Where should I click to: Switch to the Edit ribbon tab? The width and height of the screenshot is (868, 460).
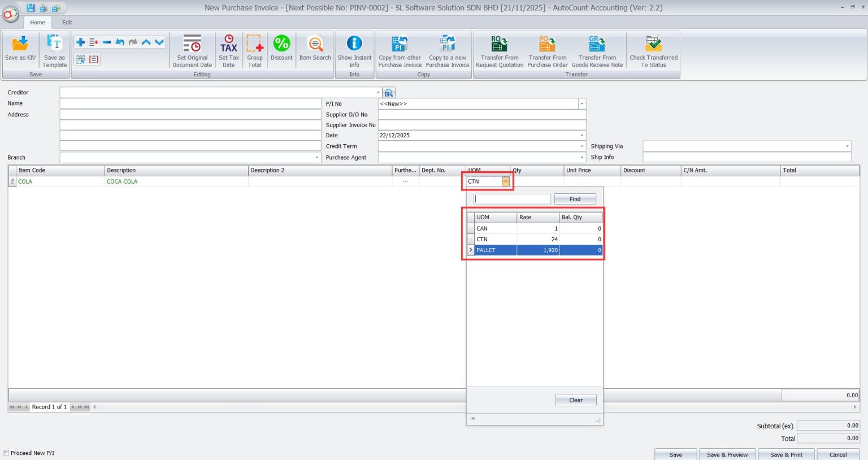(x=67, y=22)
